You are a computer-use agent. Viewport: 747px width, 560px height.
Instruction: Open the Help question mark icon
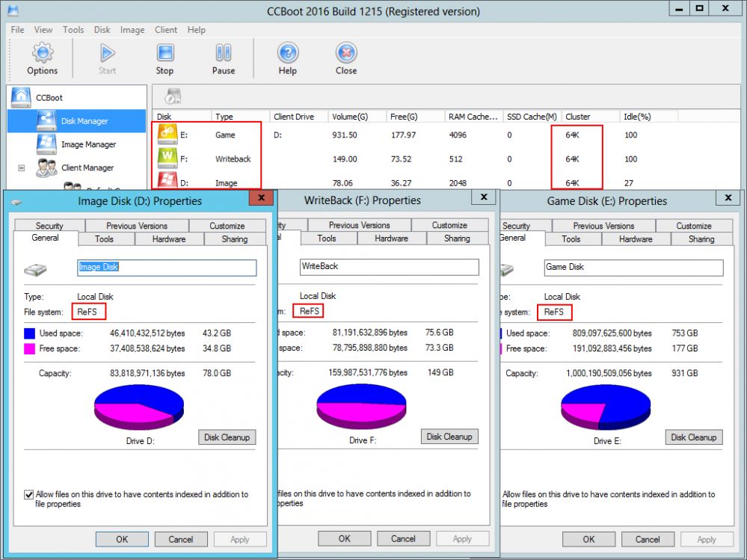point(288,52)
